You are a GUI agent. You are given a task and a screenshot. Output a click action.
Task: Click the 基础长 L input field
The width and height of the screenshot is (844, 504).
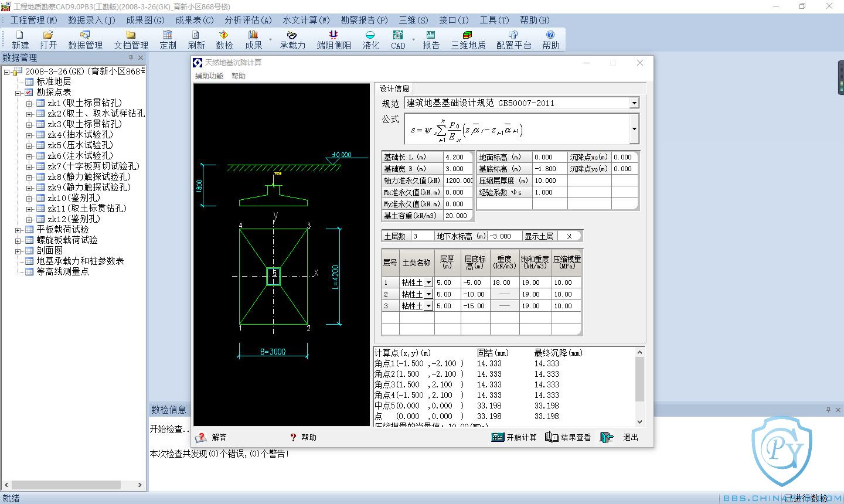(x=457, y=157)
